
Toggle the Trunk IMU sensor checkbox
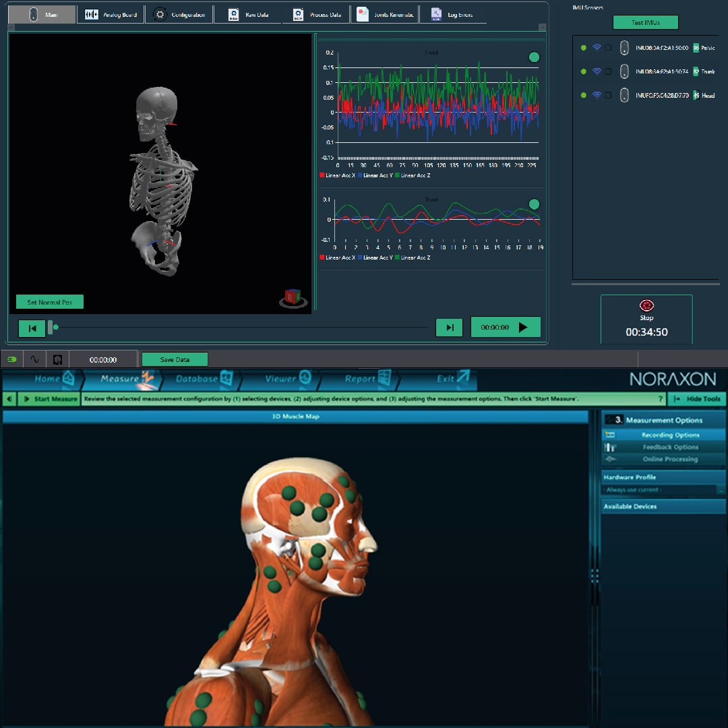(608, 71)
